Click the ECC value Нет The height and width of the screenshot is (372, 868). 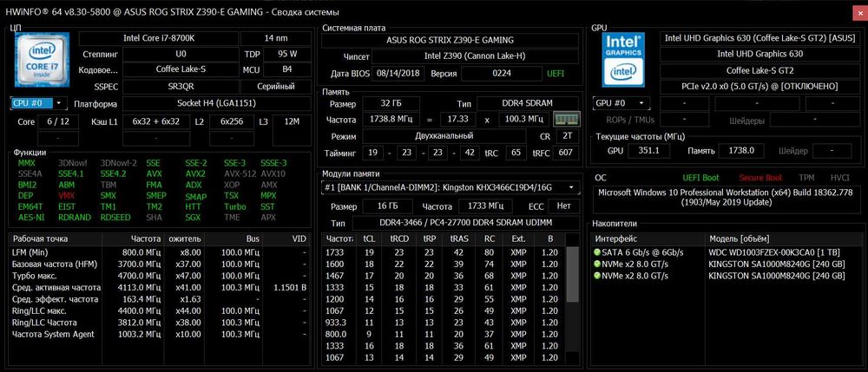pos(563,206)
